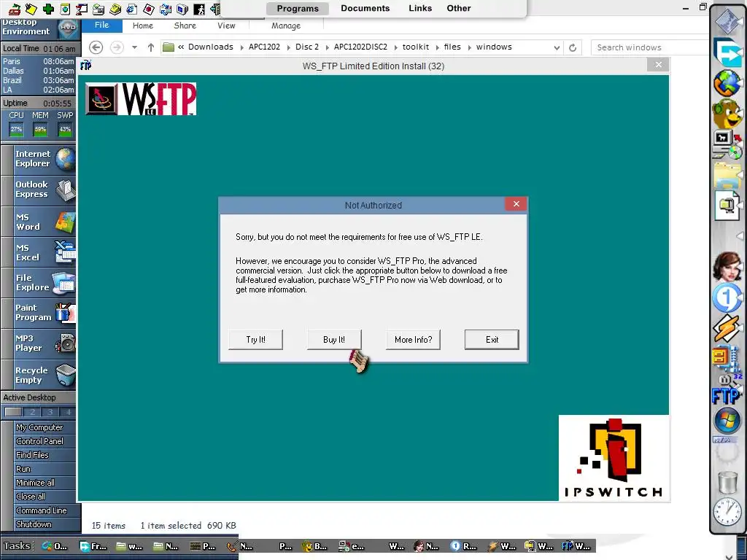Click lightning bolt icon in right dock

pos(727,328)
